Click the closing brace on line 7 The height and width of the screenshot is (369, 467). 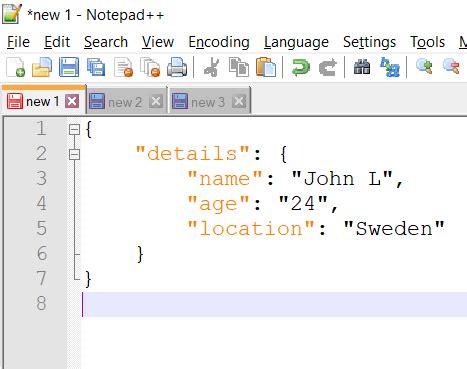(x=88, y=279)
